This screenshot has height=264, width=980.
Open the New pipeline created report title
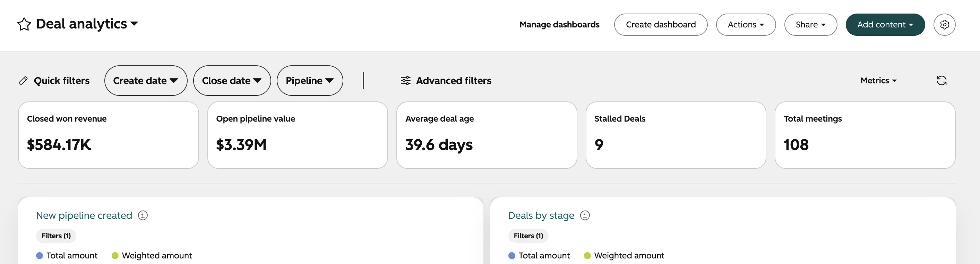pyautogui.click(x=84, y=216)
